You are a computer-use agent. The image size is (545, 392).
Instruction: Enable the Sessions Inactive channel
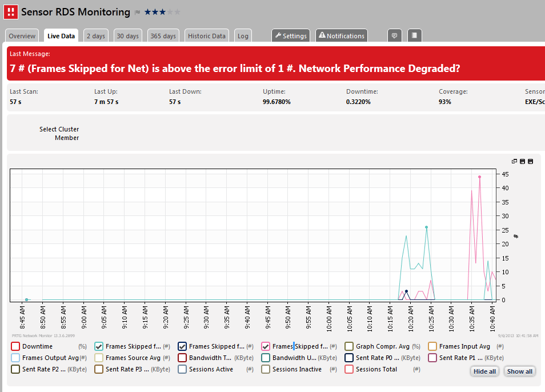click(x=266, y=369)
